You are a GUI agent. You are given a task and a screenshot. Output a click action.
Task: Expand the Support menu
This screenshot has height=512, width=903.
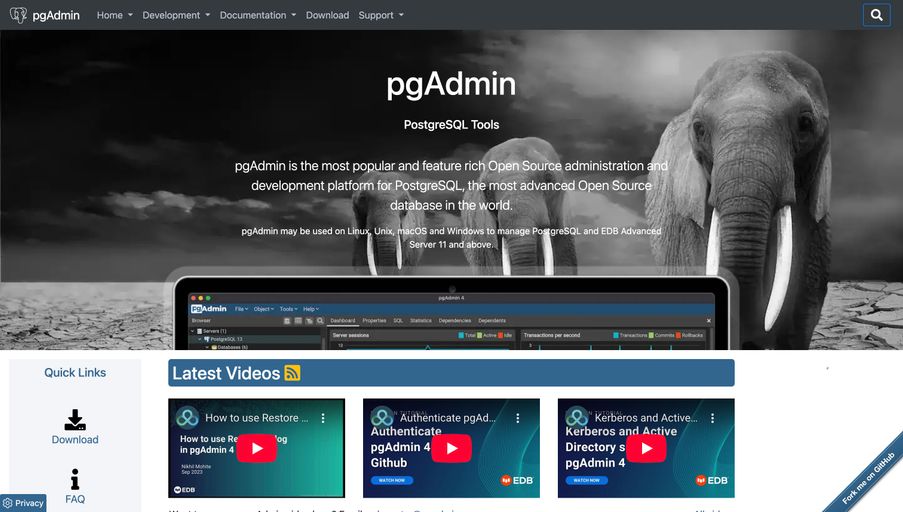click(381, 15)
